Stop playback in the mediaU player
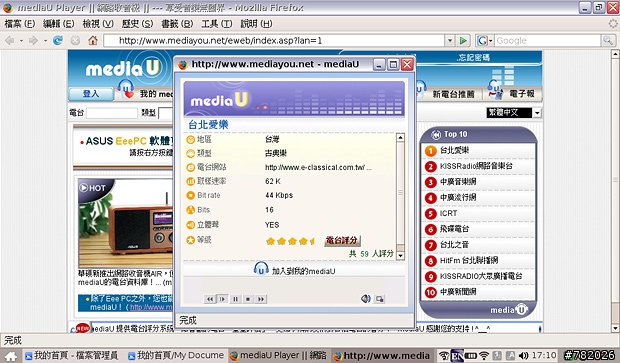620x363 pixels. pyautogui.click(x=248, y=299)
